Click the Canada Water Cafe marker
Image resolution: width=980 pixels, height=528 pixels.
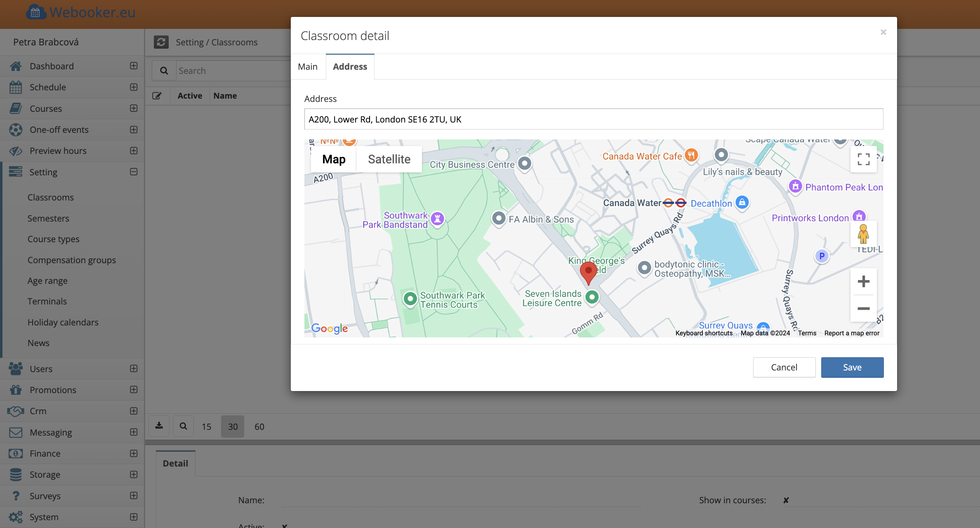pos(691,156)
